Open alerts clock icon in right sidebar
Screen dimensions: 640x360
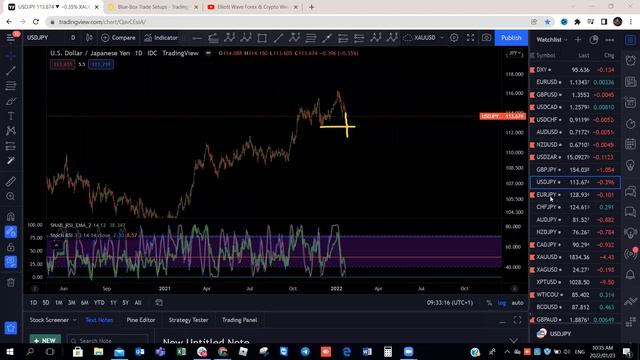click(x=631, y=60)
